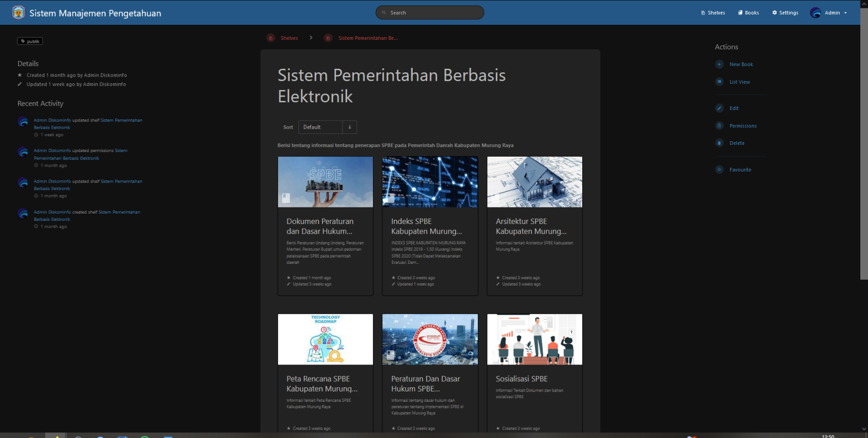
Task: Click the Shelves breadcrumb icon
Action: pos(271,38)
